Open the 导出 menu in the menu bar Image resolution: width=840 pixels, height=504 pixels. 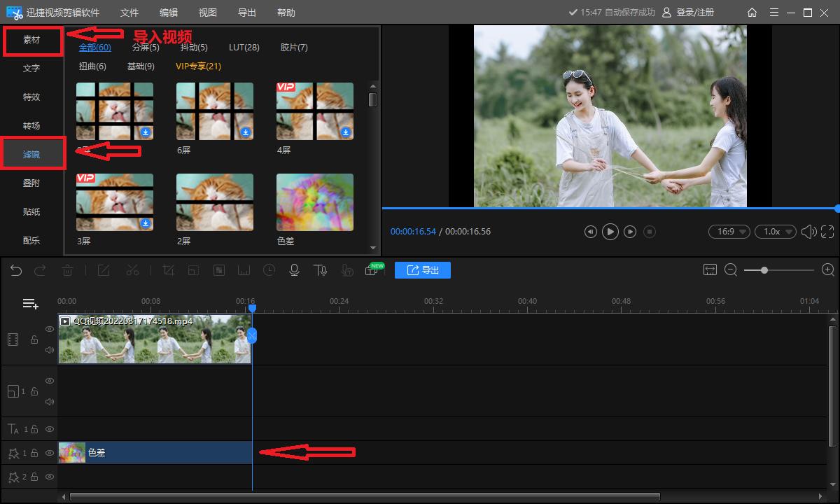click(x=246, y=12)
